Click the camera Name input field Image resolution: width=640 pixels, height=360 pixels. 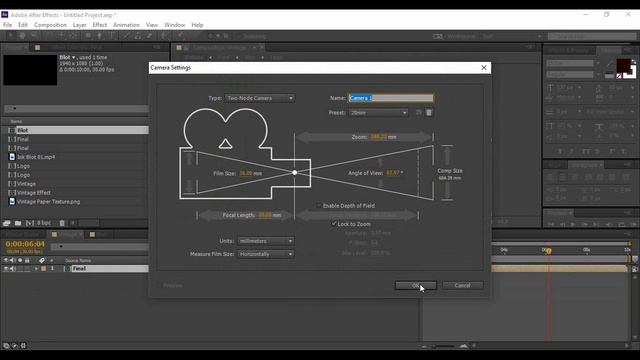click(391, 98)
